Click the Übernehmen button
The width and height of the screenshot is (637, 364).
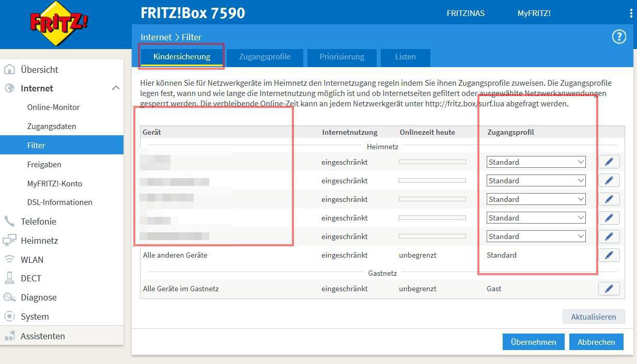[x=533, y=342]
